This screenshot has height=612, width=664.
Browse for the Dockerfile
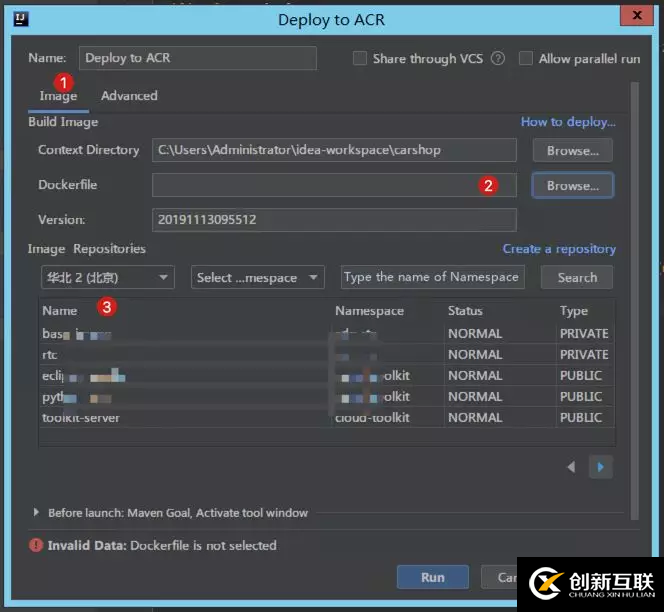coord(573,186)
